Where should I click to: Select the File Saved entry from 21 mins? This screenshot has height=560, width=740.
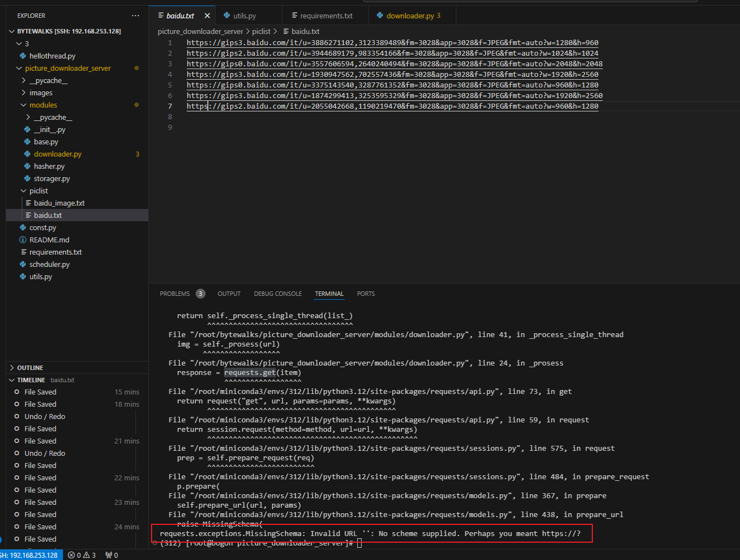coord(77,441)
